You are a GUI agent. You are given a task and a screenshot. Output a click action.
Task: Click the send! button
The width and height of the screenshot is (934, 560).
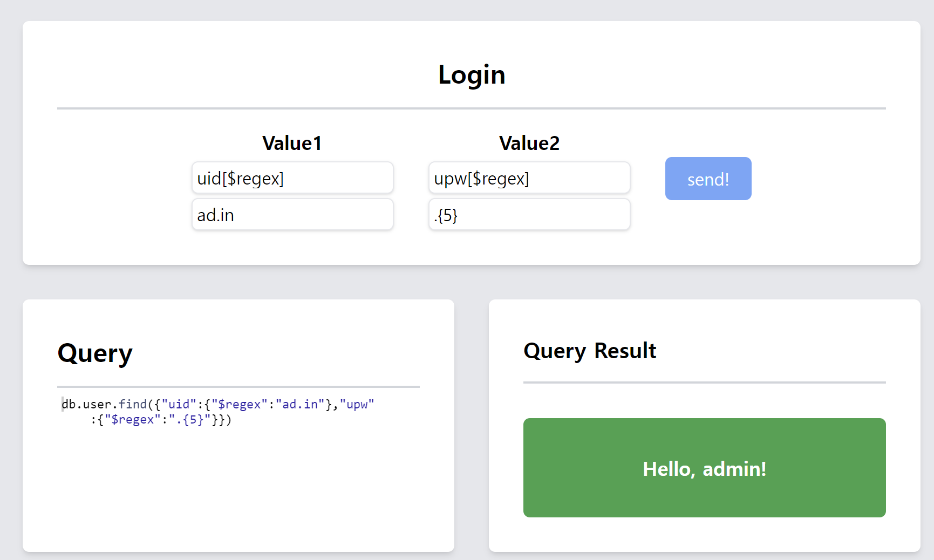point(708,179)
